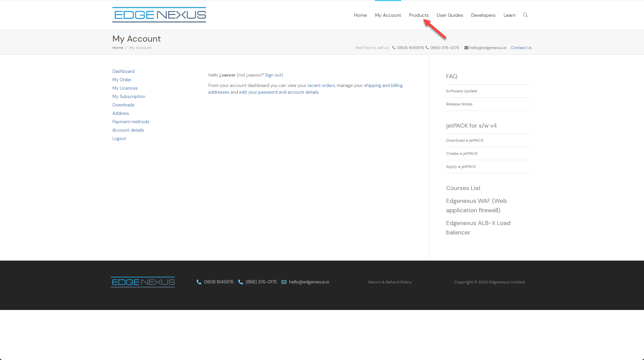Open Download a jetPACK link

pyautogui.click(x=465, y=140)
